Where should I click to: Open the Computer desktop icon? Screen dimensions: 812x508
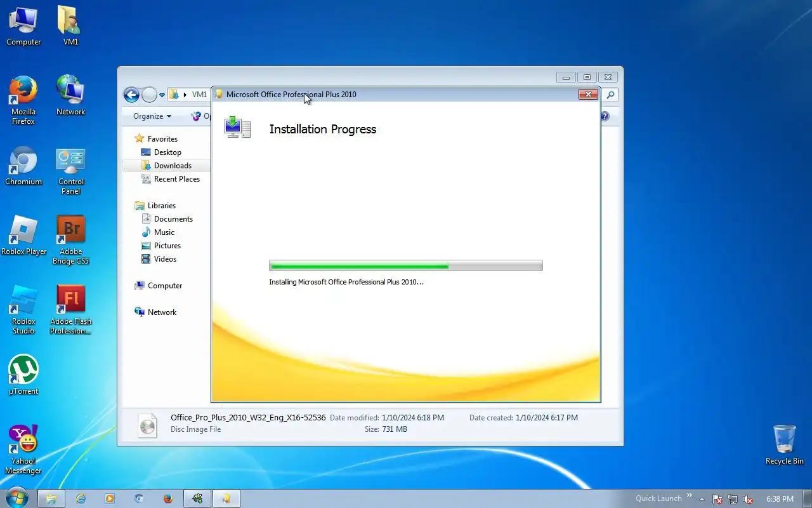coord(23,27)
